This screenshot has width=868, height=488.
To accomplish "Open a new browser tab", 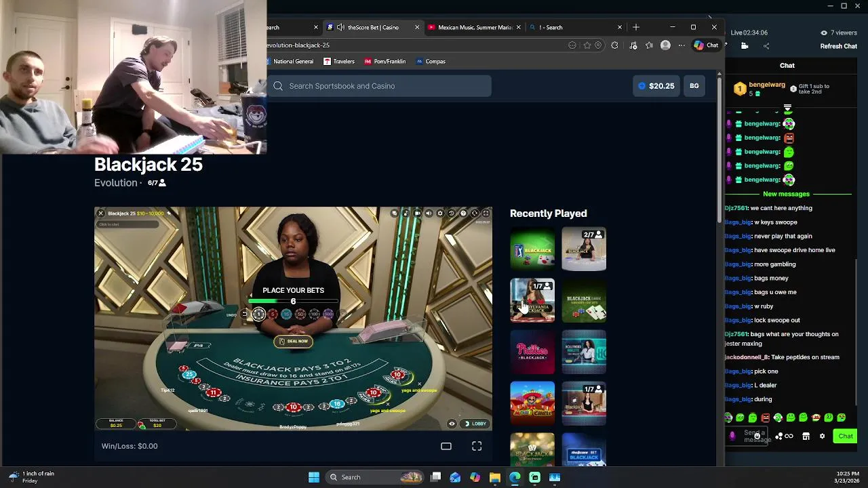I will tap(636, 27).
